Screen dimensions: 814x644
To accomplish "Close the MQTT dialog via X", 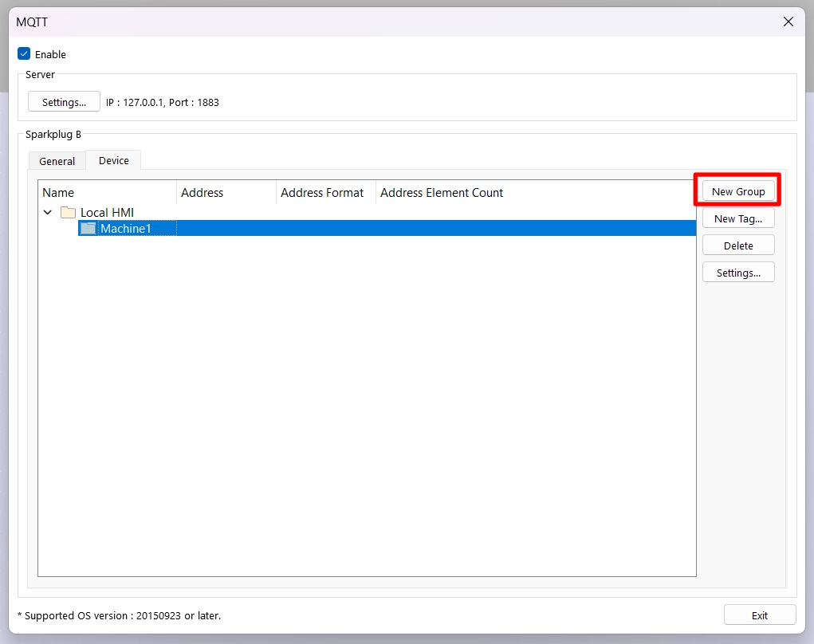I will pos(788,22).
